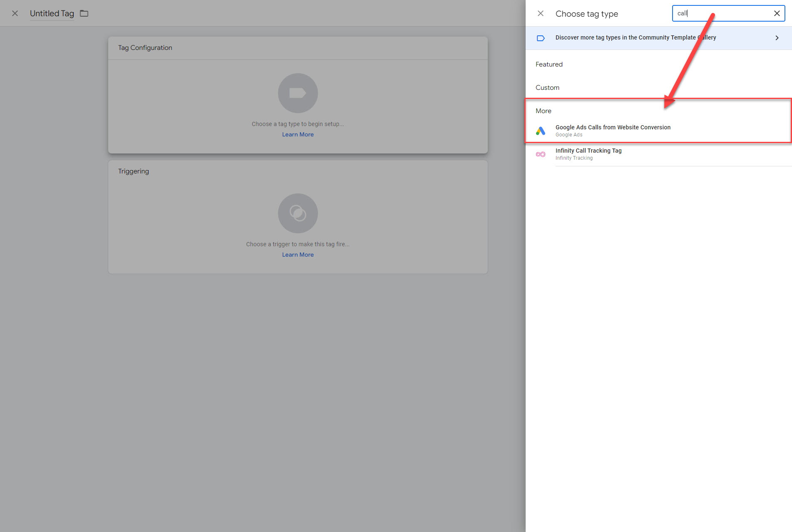Clear the search field with the X icon
Image resolution: width=792 pixels, height=532 pixels.
pos(777,13)
